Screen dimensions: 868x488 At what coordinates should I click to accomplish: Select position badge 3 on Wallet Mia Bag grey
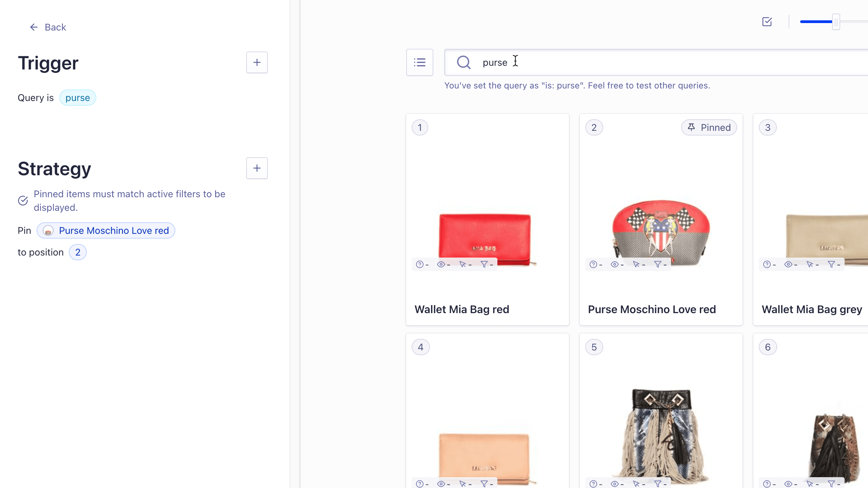[x=768, y=127]
